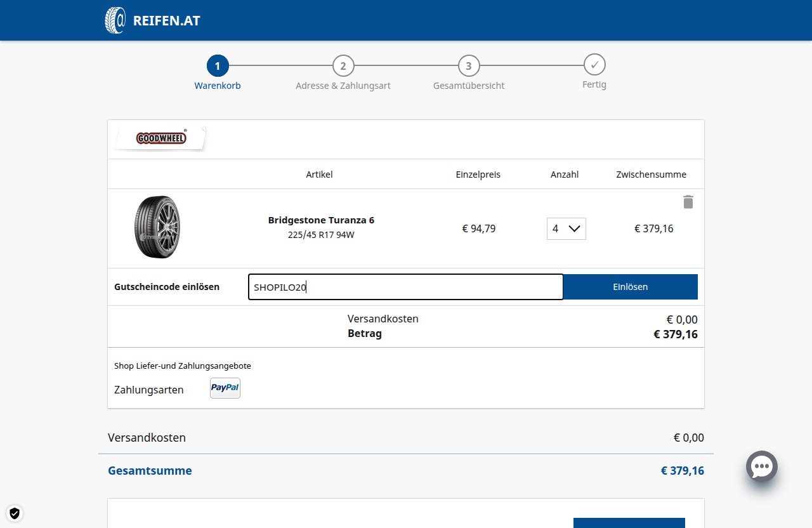Click the Gutscheincode einlösen label
Viewport: 812px width, 528px height.
(167, 287)
